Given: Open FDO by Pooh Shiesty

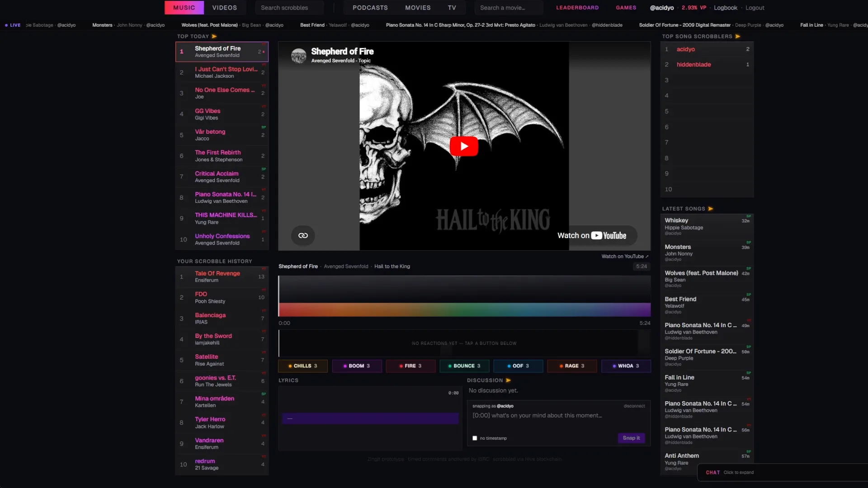Looking at the screenshot, I should (222, 297).
